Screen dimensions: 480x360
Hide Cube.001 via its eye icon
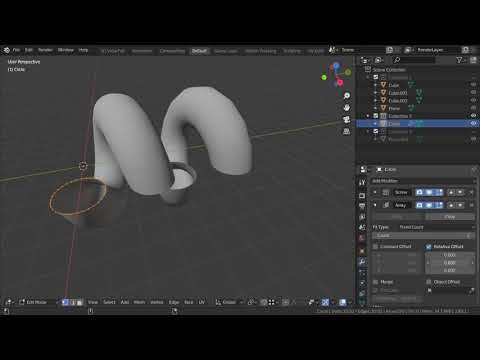tap(473, 93)
